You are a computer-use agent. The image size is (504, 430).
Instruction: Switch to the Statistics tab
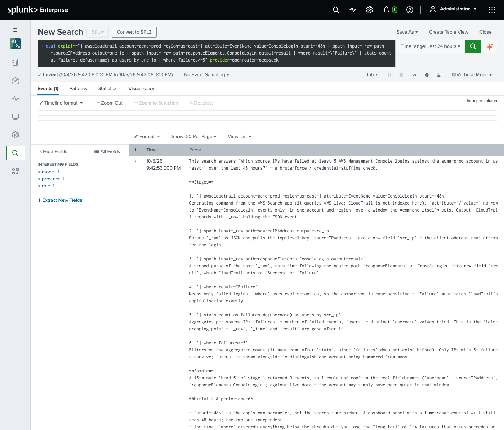click(x=108, y=88)
